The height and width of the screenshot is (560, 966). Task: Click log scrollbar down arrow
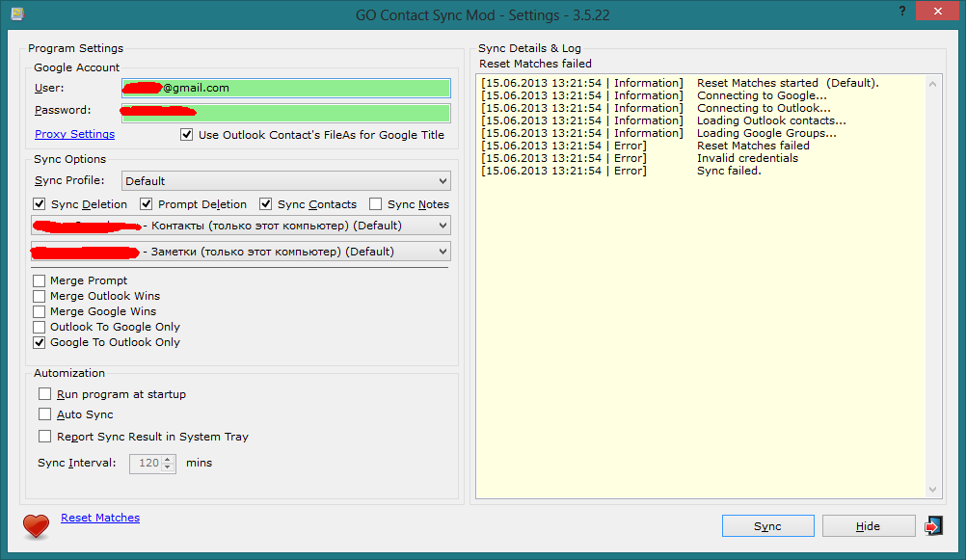[932, 489]
